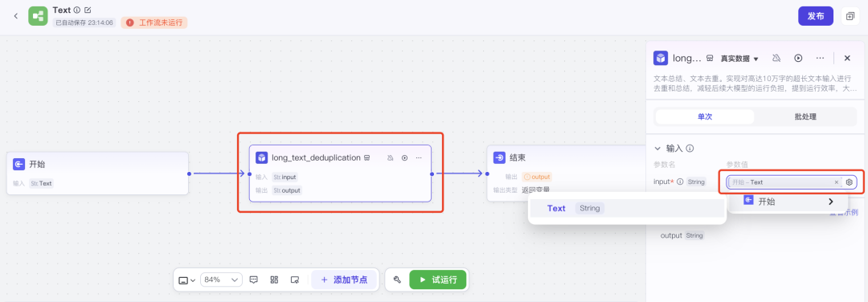Click the input tag in deduplication node
Image resolution: width=868 pixels, height=302 pixels.
click(x=285, y=177)
